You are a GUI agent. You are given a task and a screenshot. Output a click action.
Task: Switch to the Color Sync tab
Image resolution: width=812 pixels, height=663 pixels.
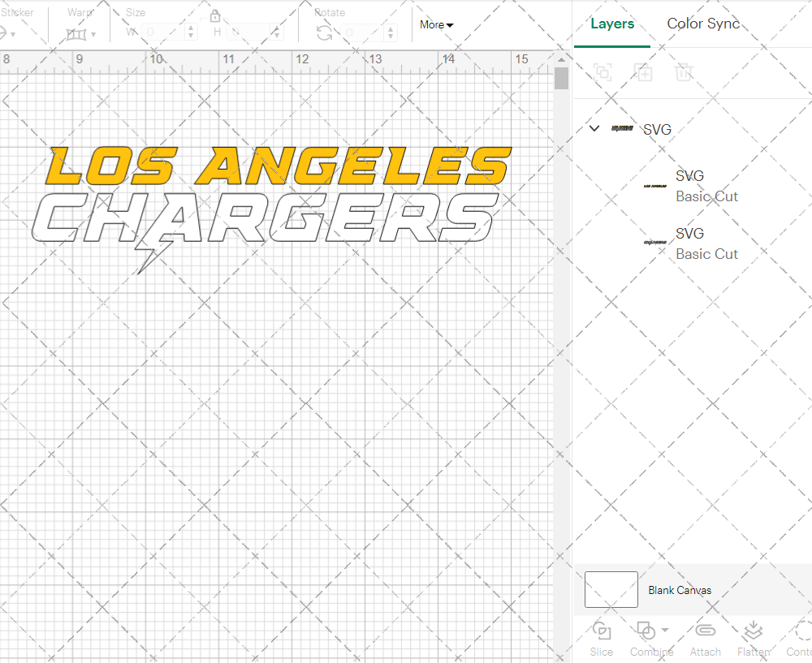coord(703,24)
